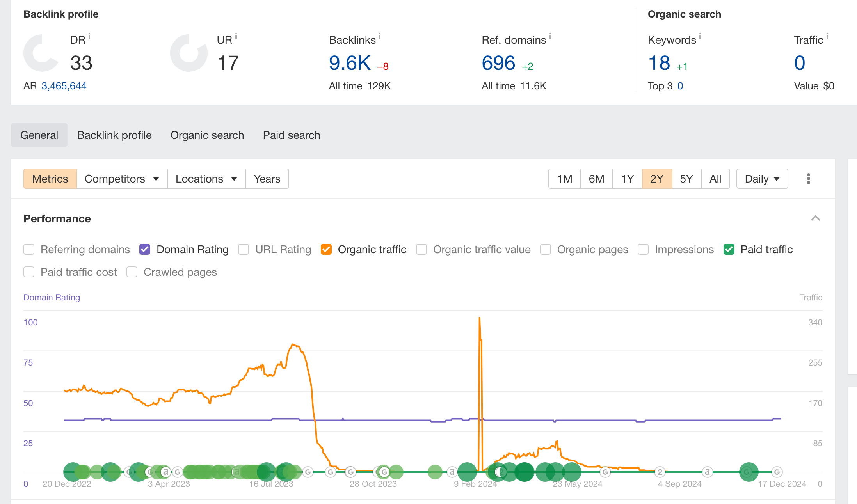The width and height of the screenshot is (857, 504).
Task: Switch to the Backlink profile tab
Action: (x=114, y=135)
